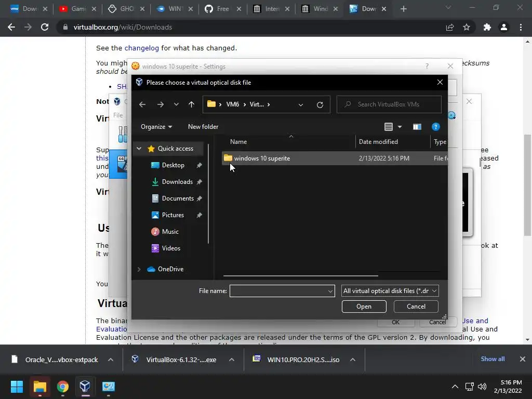Screen dimensions: 532x399
Task: Open VirtualBox-6.1.32 exe download options
Action: click(232, 360)
